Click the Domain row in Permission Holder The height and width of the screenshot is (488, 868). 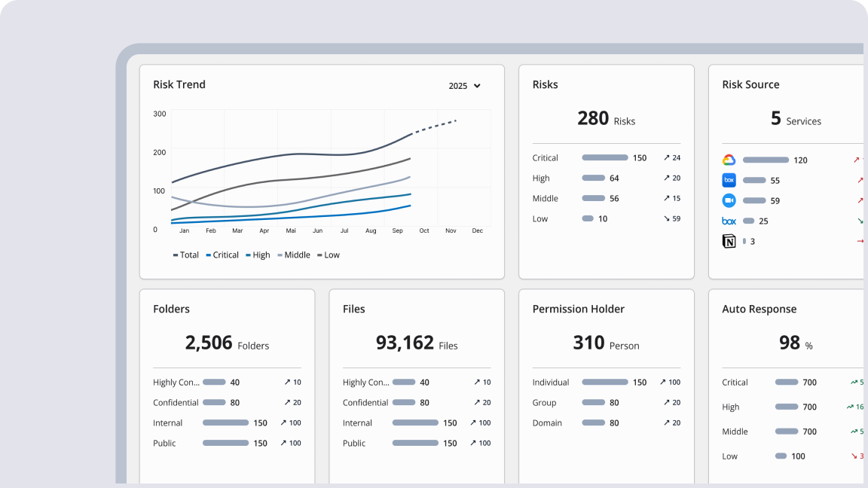pos(606,422)
